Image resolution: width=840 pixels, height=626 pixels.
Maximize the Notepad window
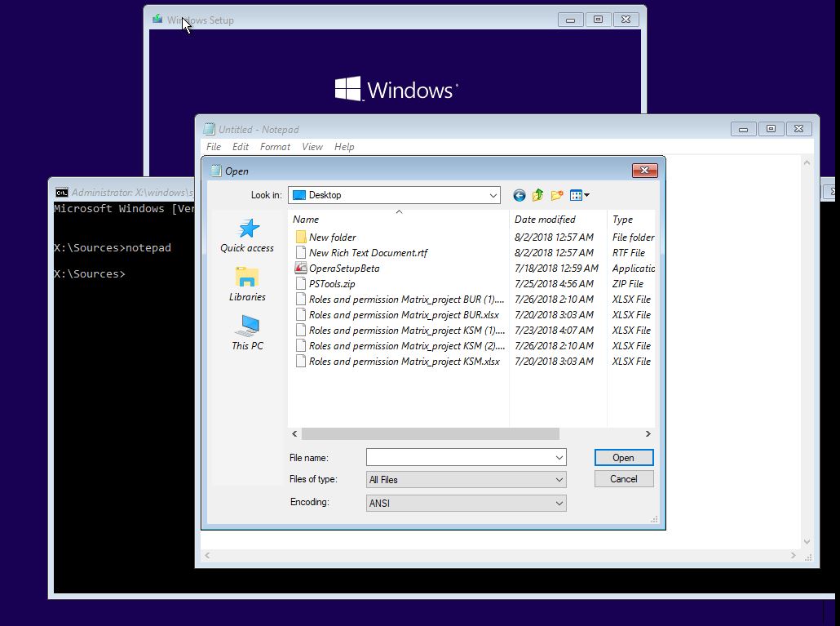[x=771, y=129]
